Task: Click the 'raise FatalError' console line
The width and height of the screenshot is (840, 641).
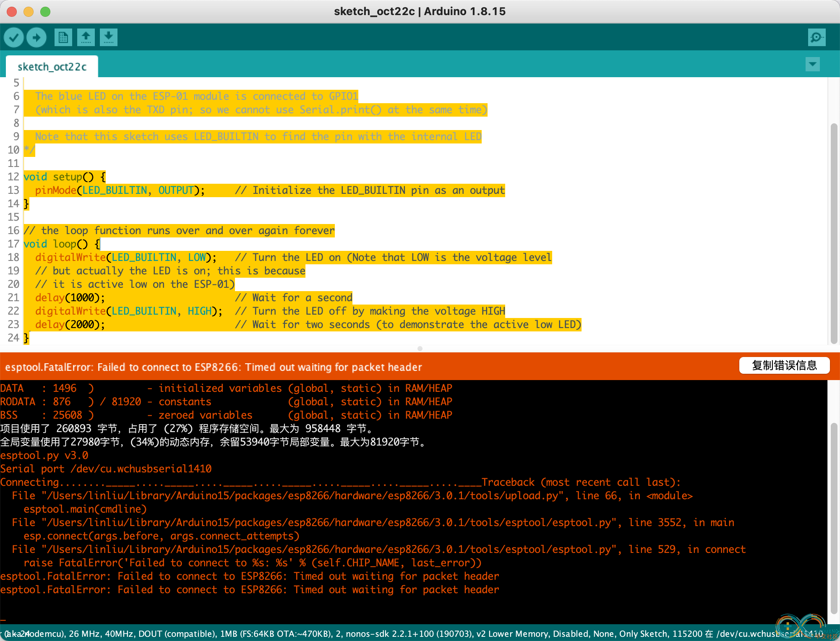Action: [x=253, y=563]
